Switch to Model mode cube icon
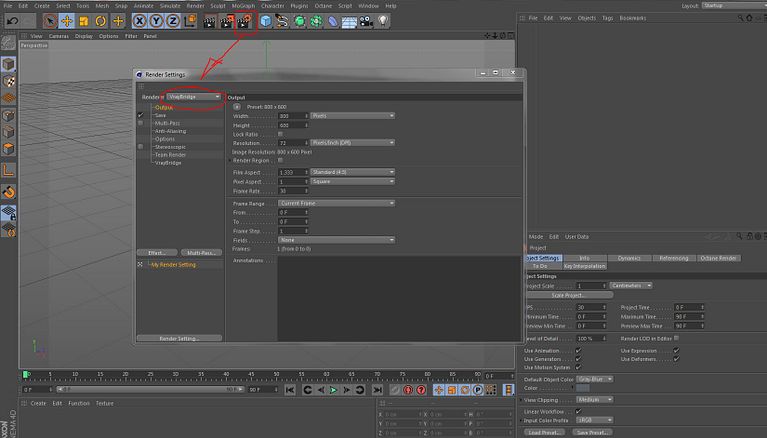The image size is (767, 438). click(x=9, y=64)
